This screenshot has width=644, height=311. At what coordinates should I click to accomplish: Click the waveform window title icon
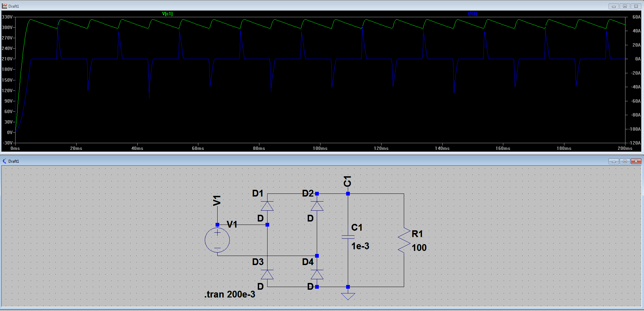[x=4, y=6]
